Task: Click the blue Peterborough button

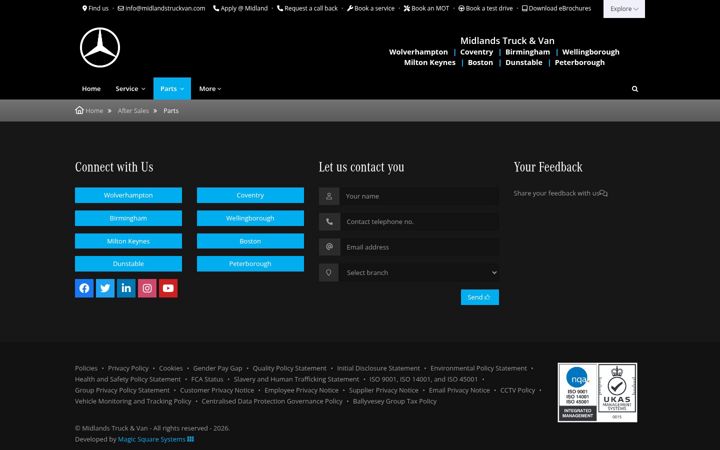Action: click(250, 264)
